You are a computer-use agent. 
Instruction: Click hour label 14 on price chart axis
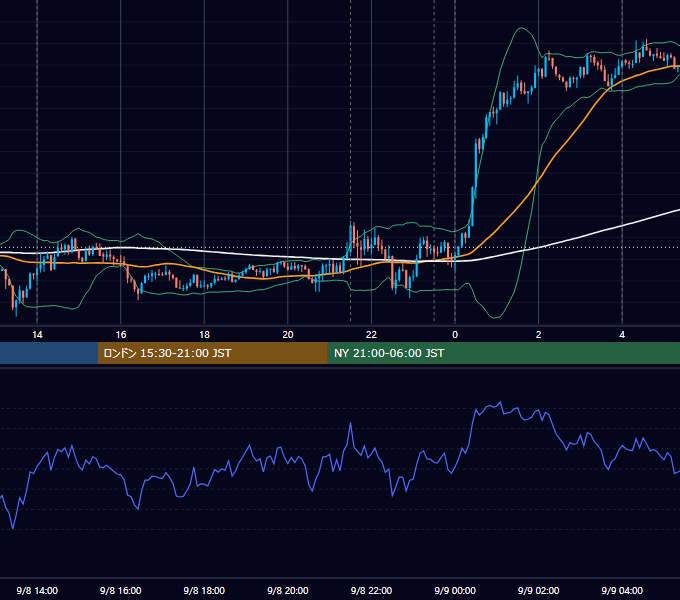(x=37, y=335)
